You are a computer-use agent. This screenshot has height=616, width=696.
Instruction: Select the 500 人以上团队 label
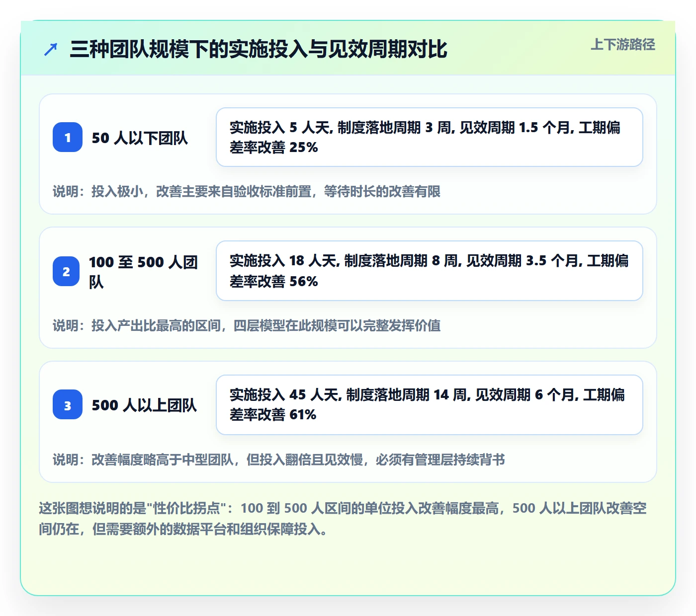pos(144,405)
